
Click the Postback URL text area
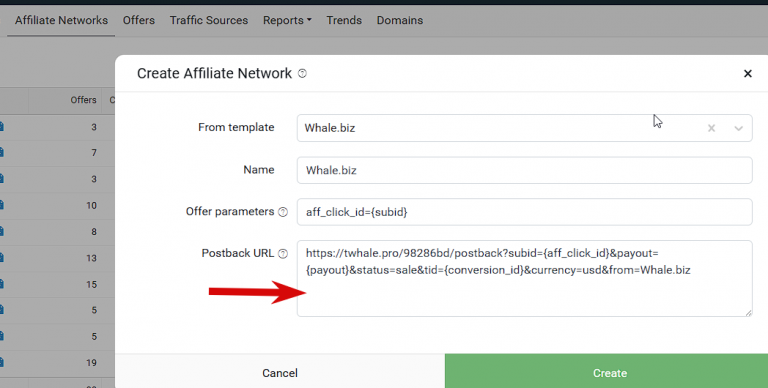[524, 278]
